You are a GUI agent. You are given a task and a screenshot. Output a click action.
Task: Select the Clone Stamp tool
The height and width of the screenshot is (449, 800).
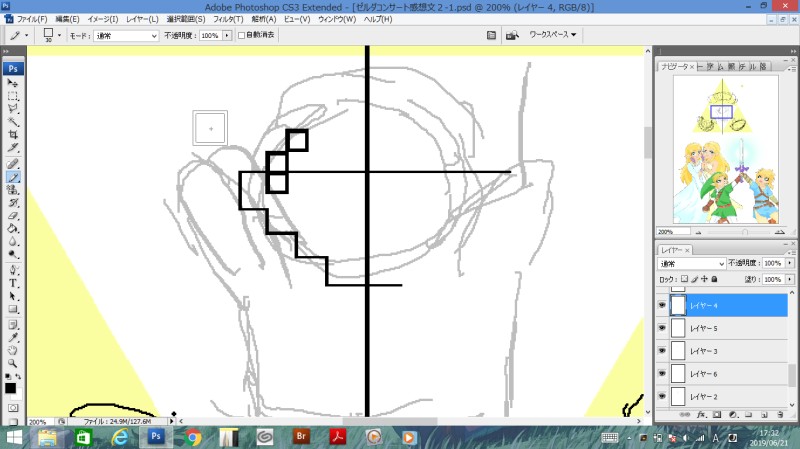point(13,190)
